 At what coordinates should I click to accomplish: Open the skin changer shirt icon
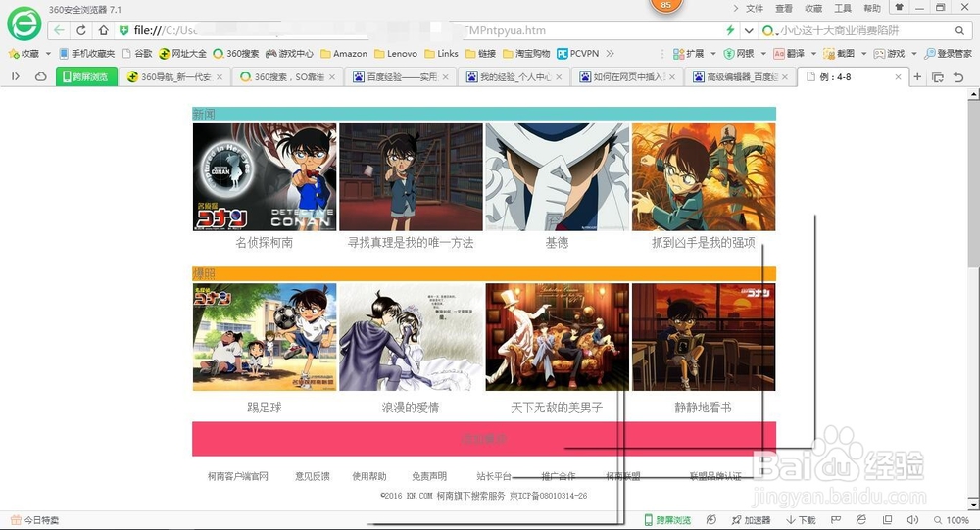pyautogui.click(x=900, y=8)
